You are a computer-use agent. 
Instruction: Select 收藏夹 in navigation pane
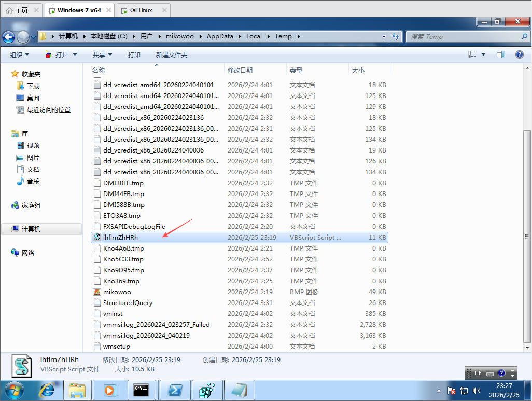click(26, 74)
